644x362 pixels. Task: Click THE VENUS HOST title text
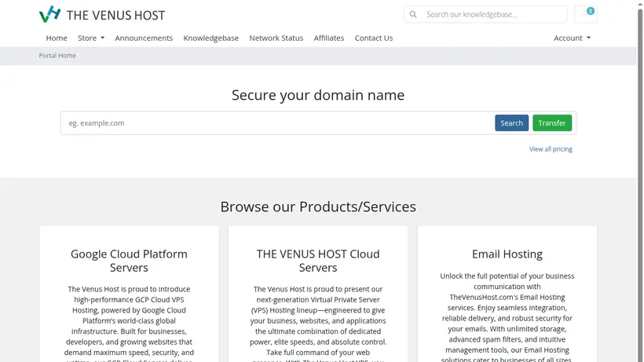(115, 15)
